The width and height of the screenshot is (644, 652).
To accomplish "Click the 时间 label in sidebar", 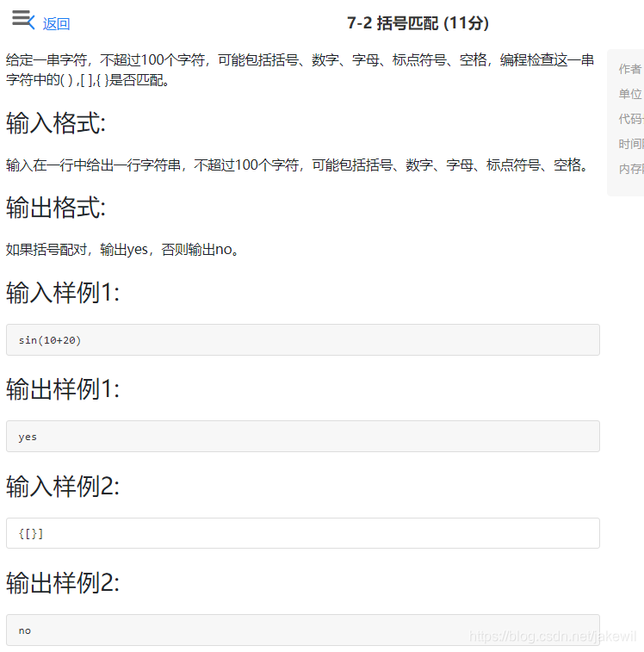I will tap(631, 144).
